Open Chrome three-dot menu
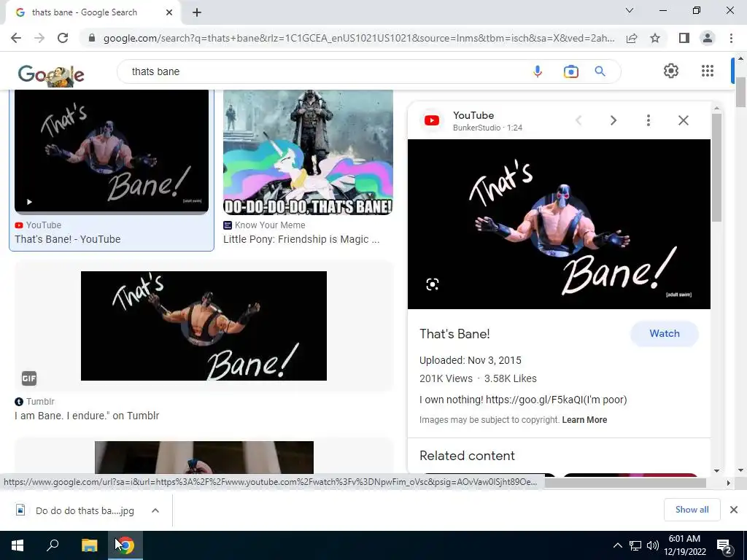Screen dimensions: 747x560 pos(731,38)
